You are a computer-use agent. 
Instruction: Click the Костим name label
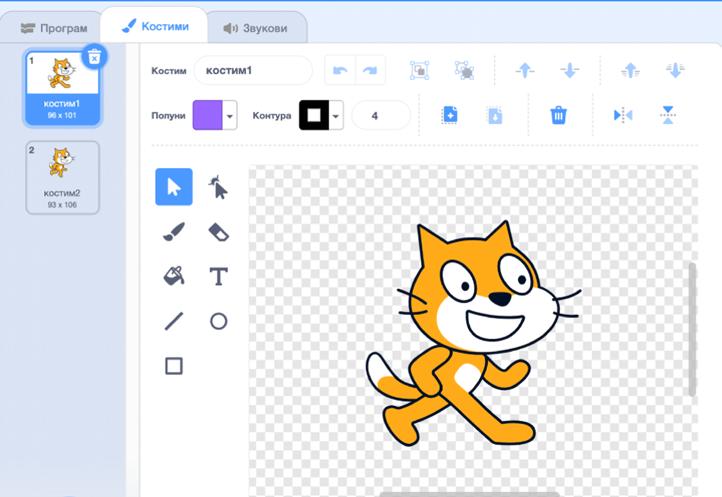pos(169,71)
